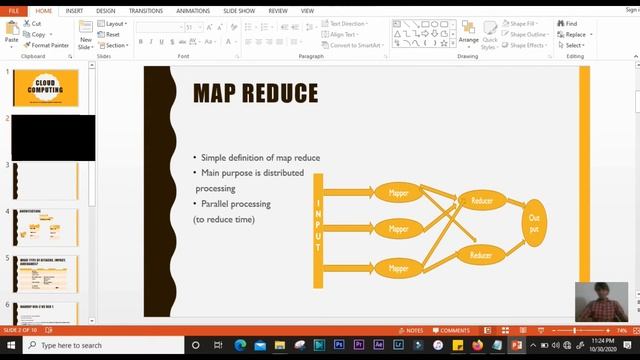Toggle Underline formatting
The width and height of the screenshot is (640, 360).
(x=162, y=42)
